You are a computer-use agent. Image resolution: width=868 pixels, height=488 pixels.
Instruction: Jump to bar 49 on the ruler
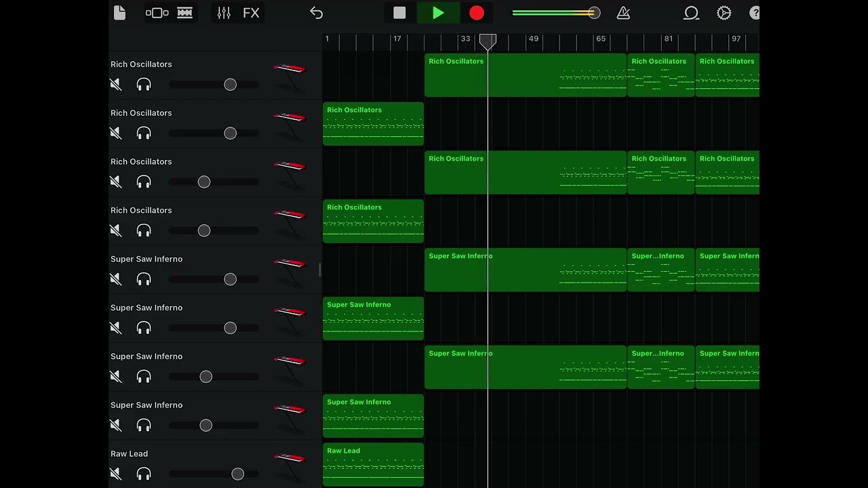tap(534, 39)
